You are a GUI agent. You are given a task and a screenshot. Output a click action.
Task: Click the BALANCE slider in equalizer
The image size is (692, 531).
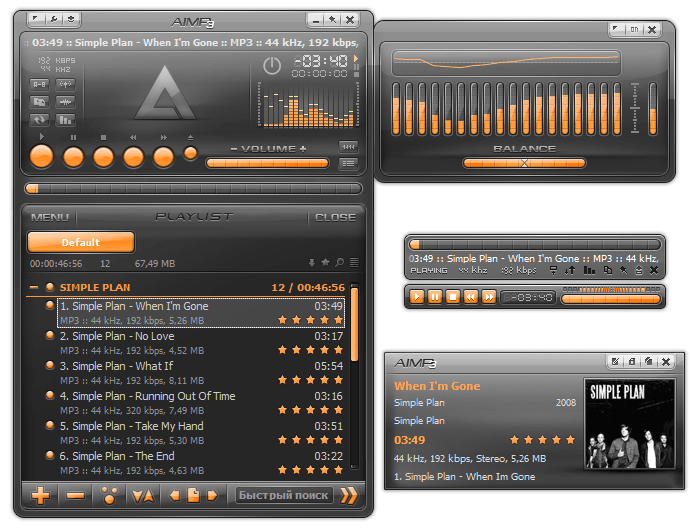click(x=524, y=163)
